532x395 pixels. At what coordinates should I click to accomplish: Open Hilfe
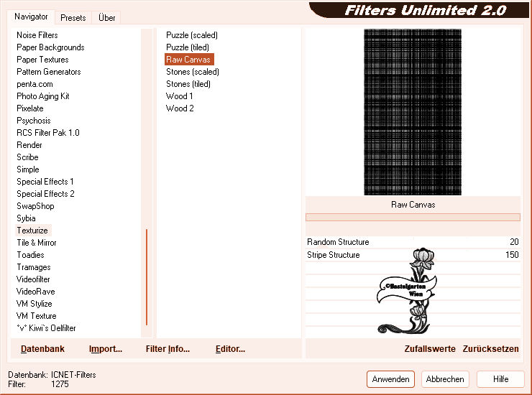pyautogui.click(x=500, y=379)
